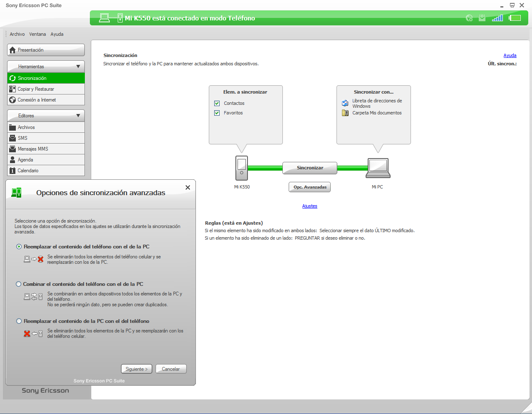
Task: Open the Archivo menu
Action: (17, 34)
